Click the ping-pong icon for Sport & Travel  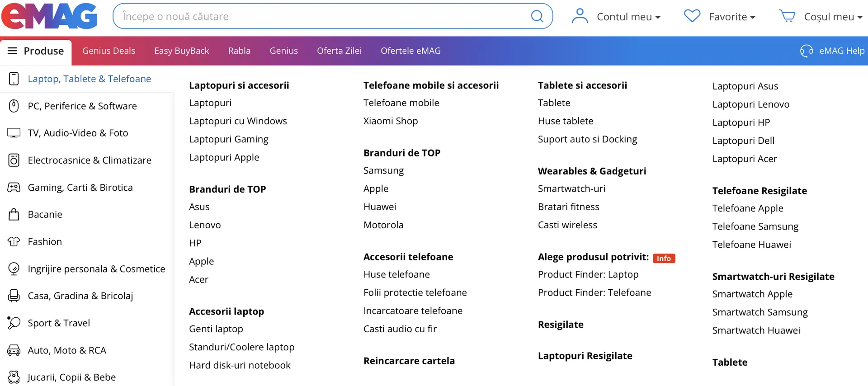[x=14, y=323]
